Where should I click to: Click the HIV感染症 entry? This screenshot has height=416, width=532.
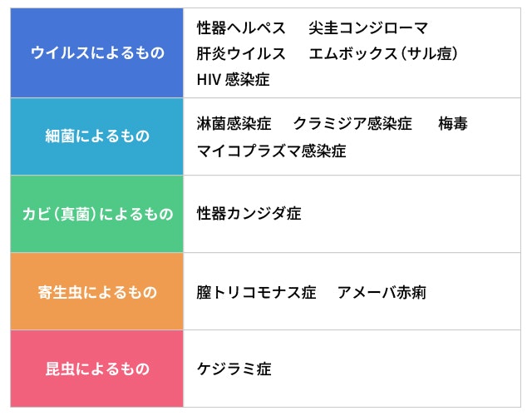(233, 80)
